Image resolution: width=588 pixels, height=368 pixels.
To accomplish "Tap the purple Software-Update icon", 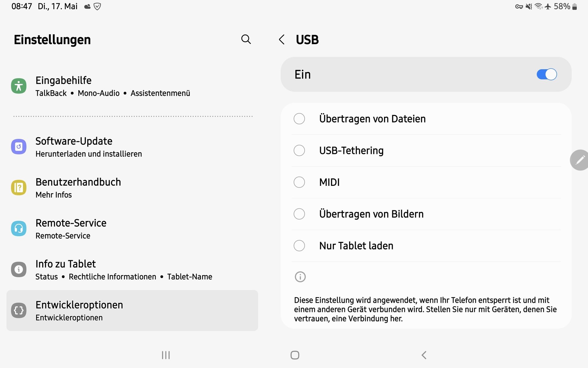I will pos(19,147).
